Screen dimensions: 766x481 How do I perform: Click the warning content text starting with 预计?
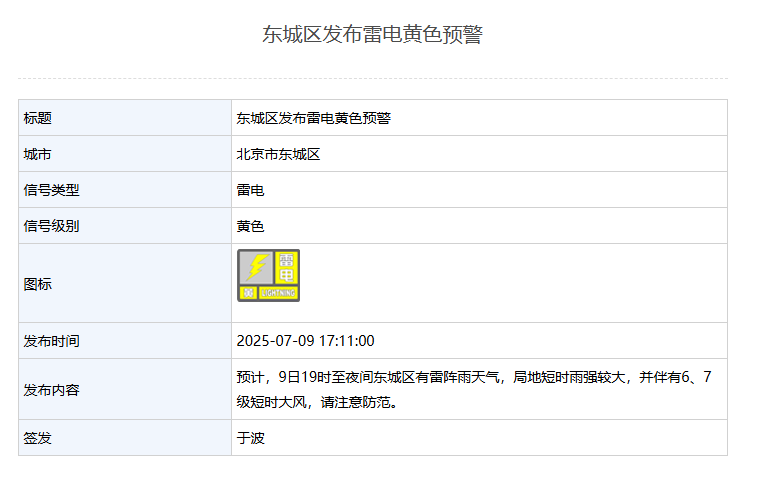pyautogui.click(x=474, y=389)
